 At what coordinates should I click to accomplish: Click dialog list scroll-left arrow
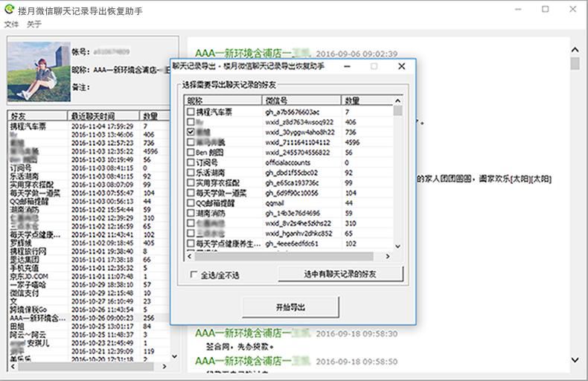click(x=189, y=256)
